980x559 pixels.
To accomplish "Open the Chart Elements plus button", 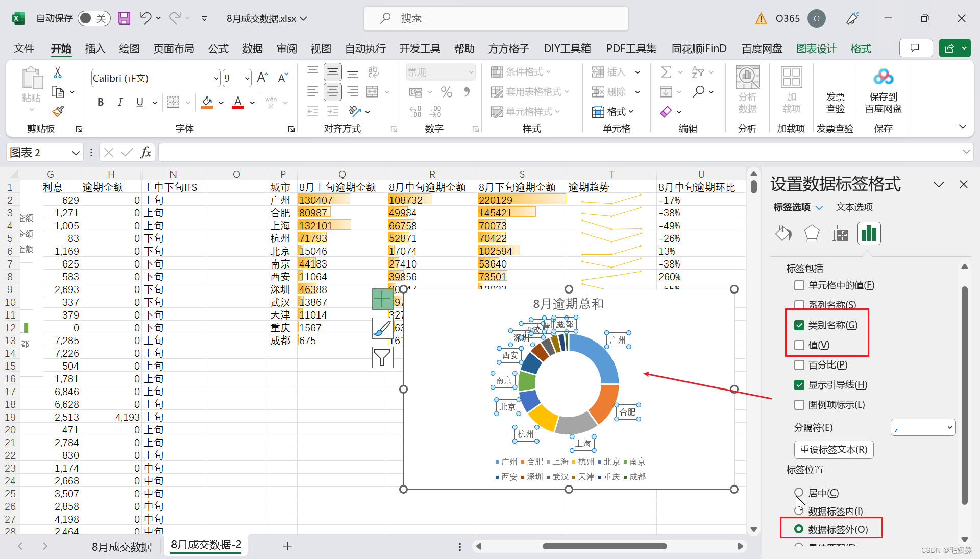I will [x=382, y=299].
